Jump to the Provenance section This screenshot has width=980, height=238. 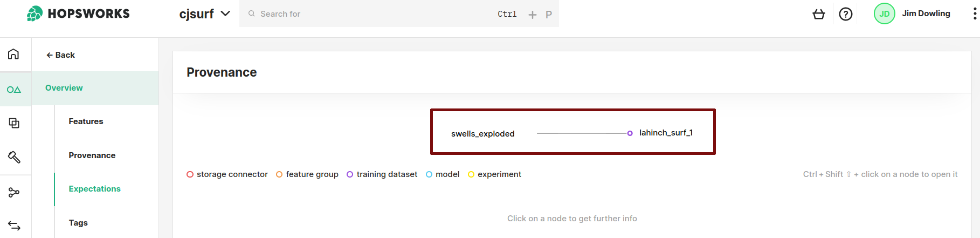pos(92,155)
